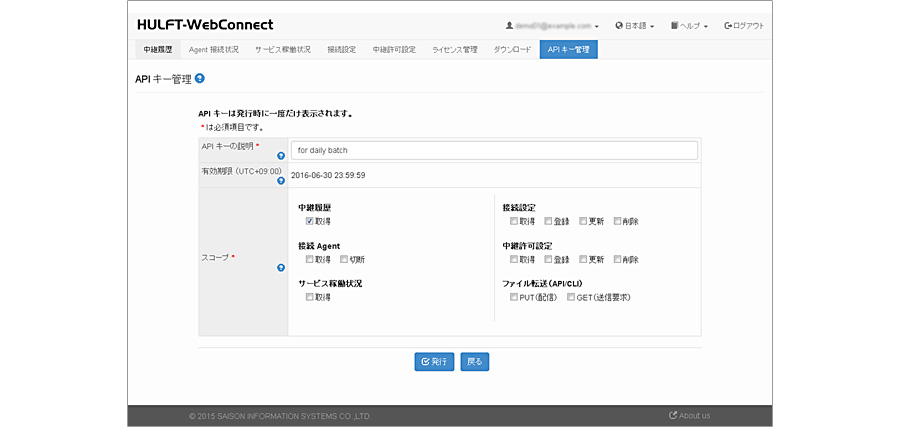The width and height of the screenshot is (900, 427).
Task: Switch to the Agent 接続状況 tab
Action: (214, 50)
